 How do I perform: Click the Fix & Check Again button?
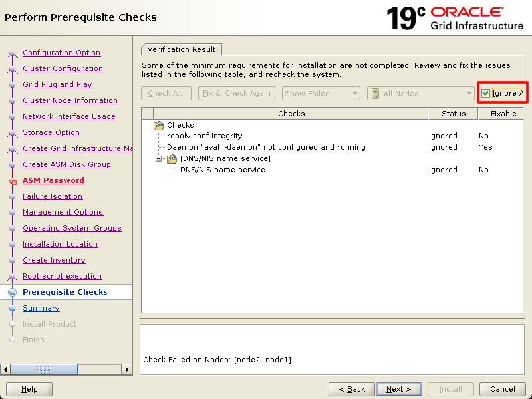(237, 93)
